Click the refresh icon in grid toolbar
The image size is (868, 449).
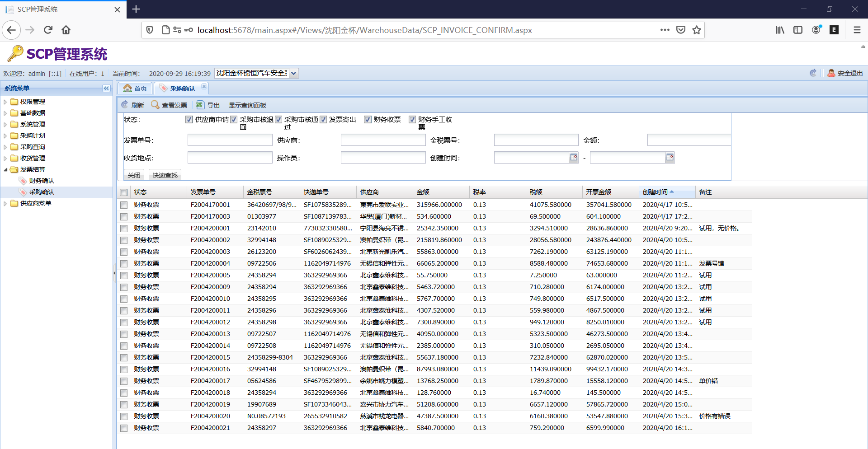click(125, 105)
